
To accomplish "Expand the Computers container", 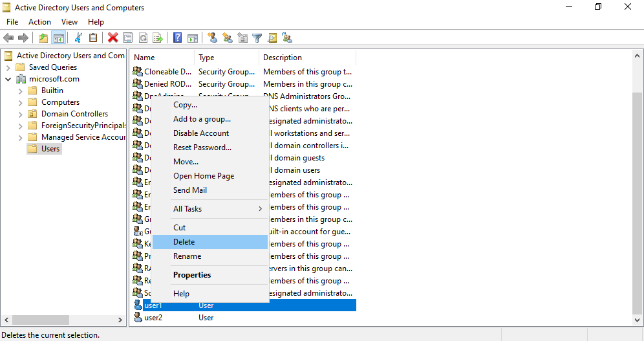I will point(21,102).
